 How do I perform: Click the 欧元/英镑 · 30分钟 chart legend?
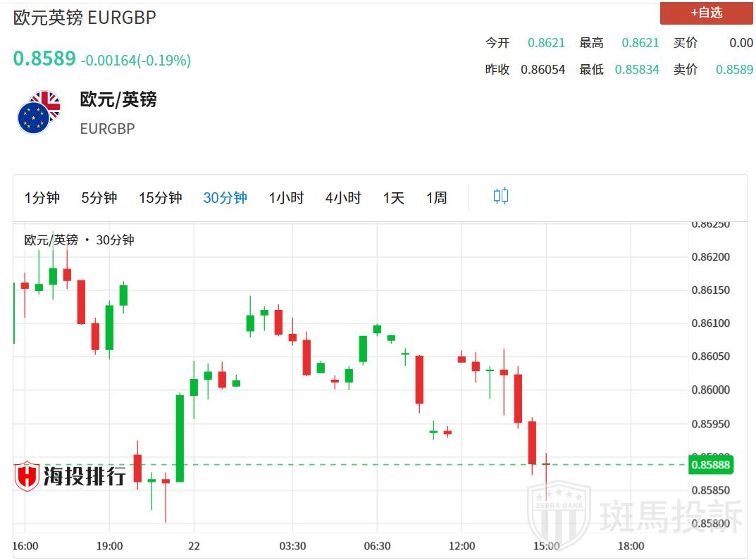click(x=79, y=240)
